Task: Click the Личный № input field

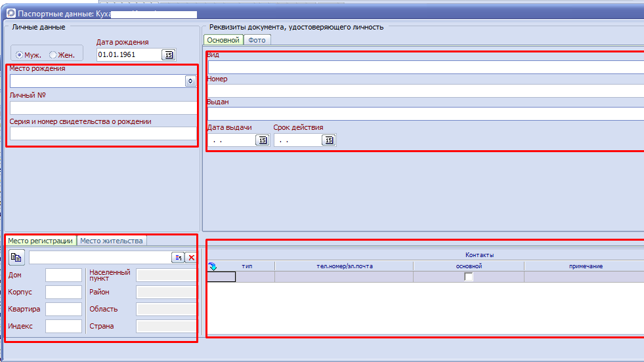Action: (103, 108)
